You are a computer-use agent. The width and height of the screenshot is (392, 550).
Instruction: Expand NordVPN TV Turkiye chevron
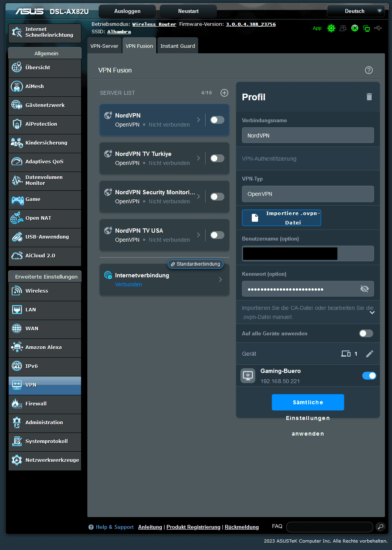pos(199,158)
